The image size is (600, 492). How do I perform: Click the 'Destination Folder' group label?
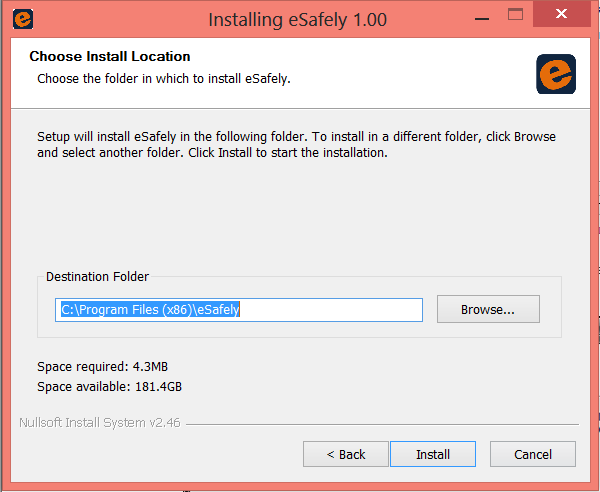tap(97, 277)
